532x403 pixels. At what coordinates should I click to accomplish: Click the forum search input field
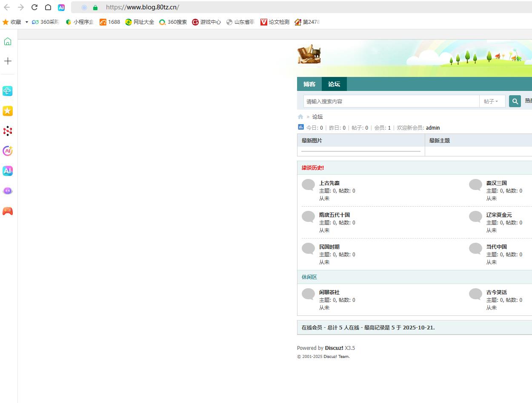tap(391, 102)
